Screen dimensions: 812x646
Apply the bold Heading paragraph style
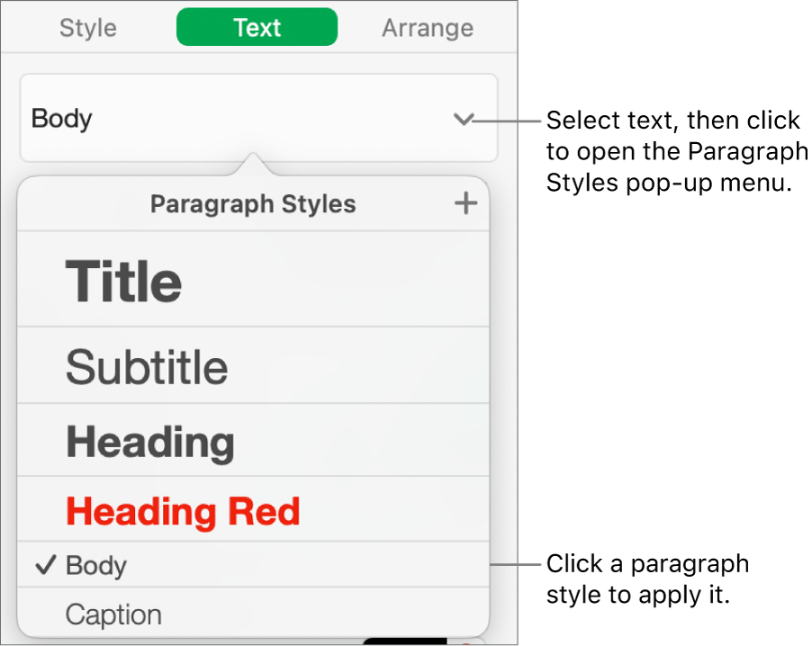[150, 443]
